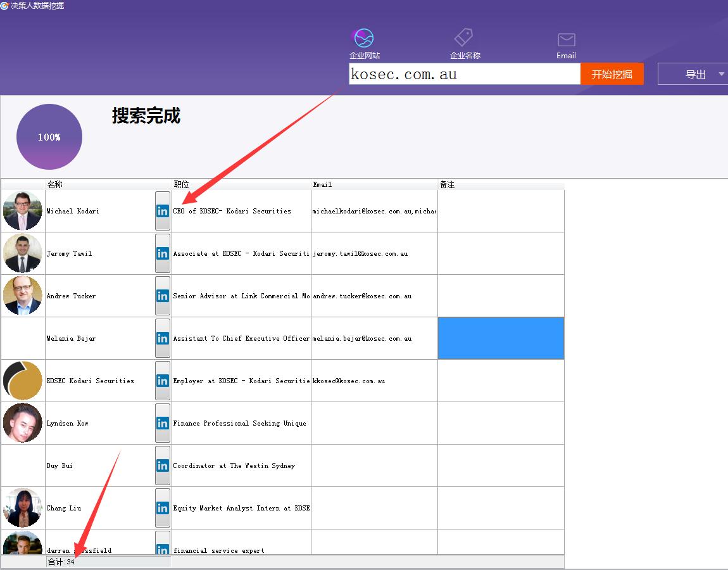Select the 企业名称 tag icon
The height and width of the screenshot is (570, 728).
[x=463, y=37]
